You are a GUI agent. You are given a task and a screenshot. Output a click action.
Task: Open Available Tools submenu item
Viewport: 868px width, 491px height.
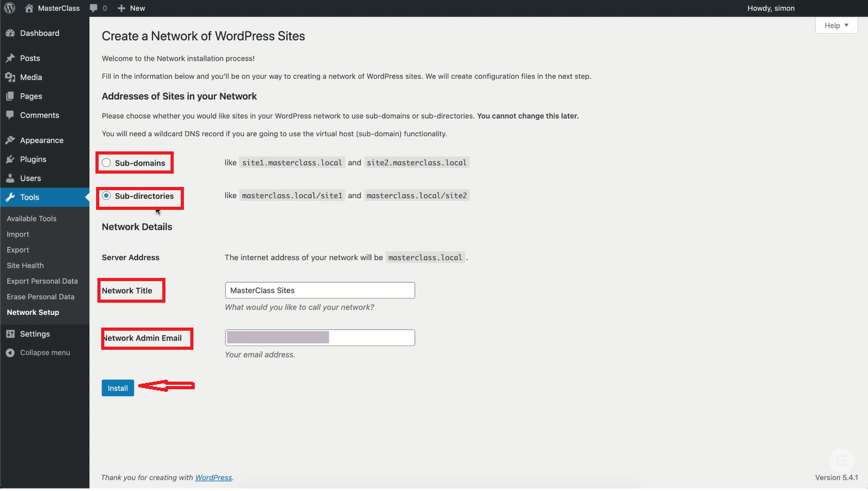(32, 218)
